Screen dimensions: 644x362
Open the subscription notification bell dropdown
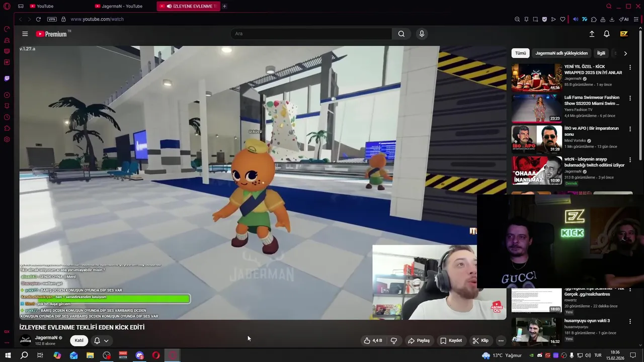coord(101,340)
